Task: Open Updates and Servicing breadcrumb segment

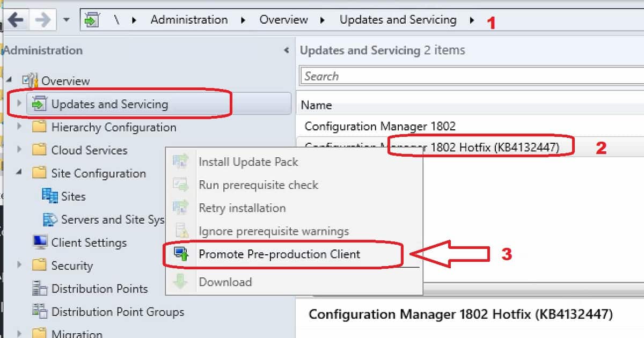Action: coord(398,20)
